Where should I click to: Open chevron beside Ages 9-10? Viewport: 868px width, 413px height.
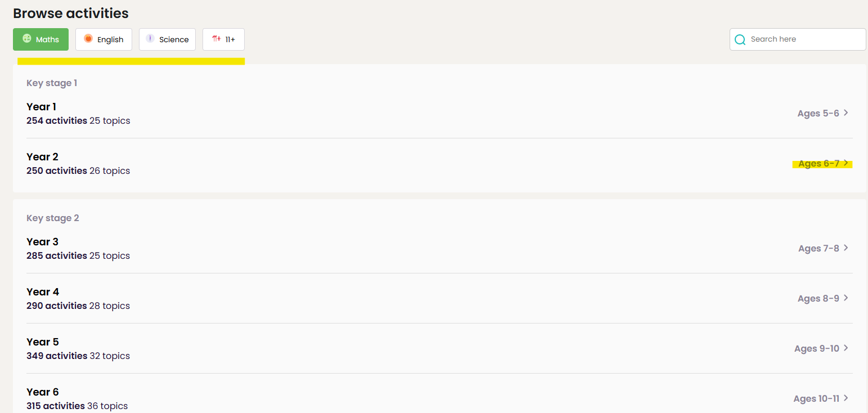pos(845,348)
